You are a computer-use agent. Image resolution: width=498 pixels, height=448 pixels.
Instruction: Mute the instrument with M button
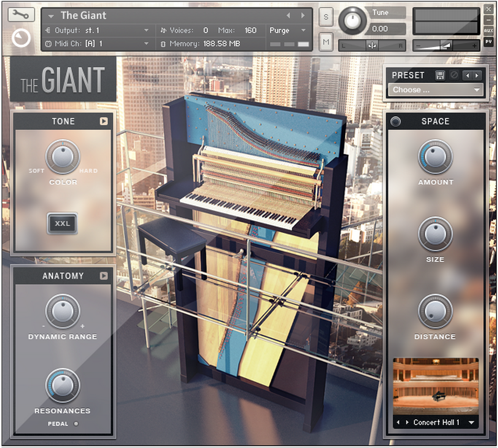coord(325,42)
